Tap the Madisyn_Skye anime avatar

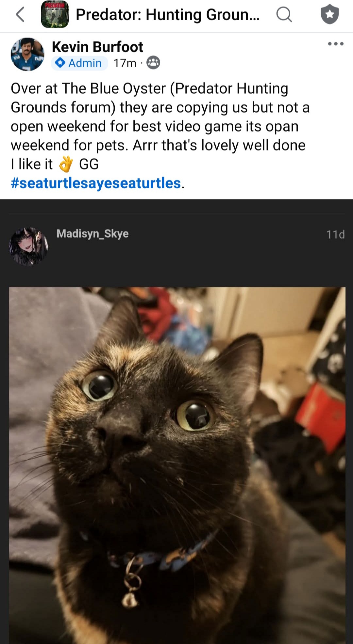pos(29,246)
